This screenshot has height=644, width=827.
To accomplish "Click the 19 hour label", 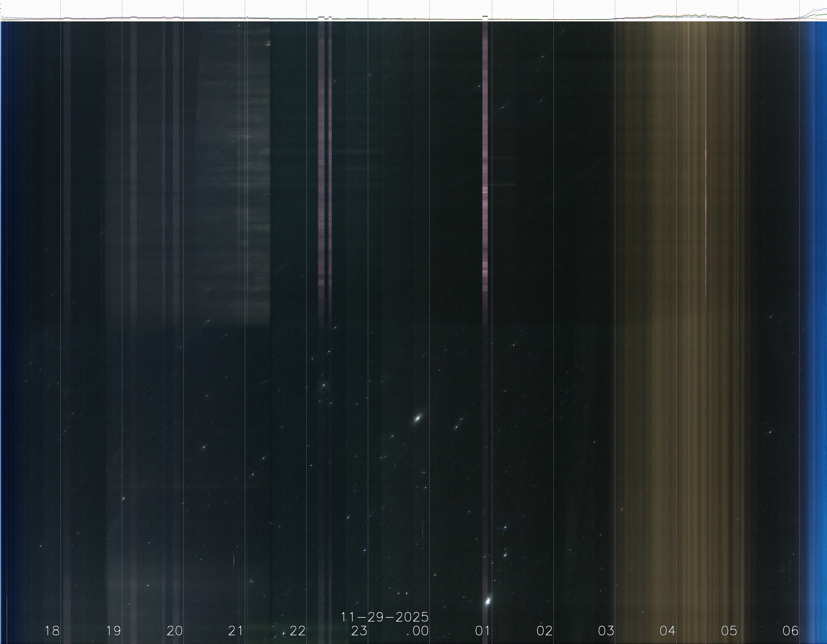I will pyautogui.click(x=113, y=631).
